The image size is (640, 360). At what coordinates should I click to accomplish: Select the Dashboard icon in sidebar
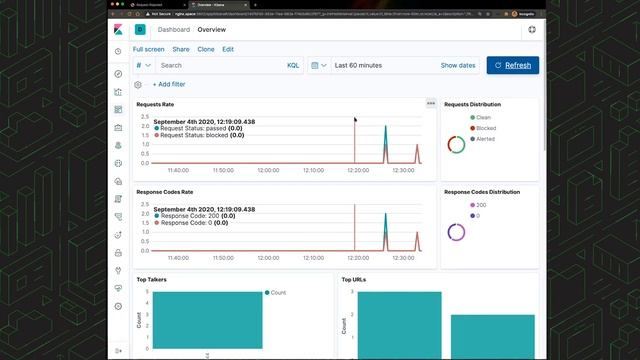pos(118,109)
